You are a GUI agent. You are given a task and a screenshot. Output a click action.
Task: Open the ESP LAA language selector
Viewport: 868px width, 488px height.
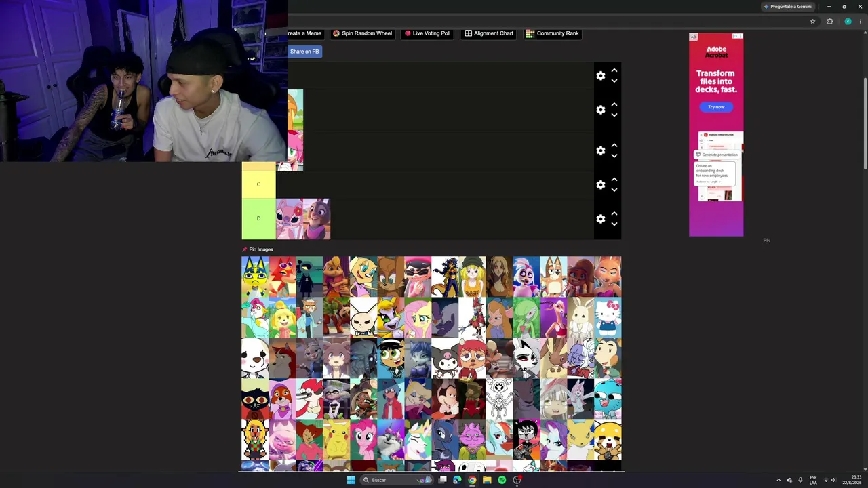click(813, 480)
